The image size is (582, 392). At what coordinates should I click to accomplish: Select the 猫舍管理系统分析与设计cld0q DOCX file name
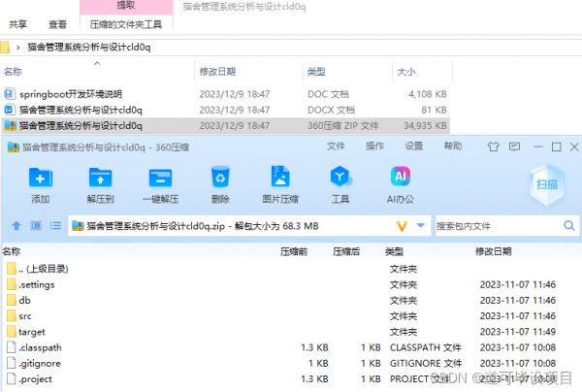[81, 110]
